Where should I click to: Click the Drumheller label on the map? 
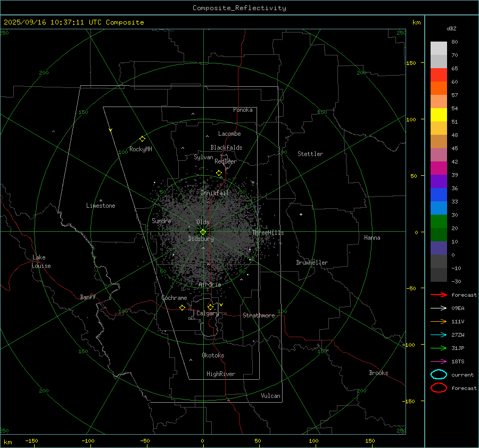(x=312, y=263)
